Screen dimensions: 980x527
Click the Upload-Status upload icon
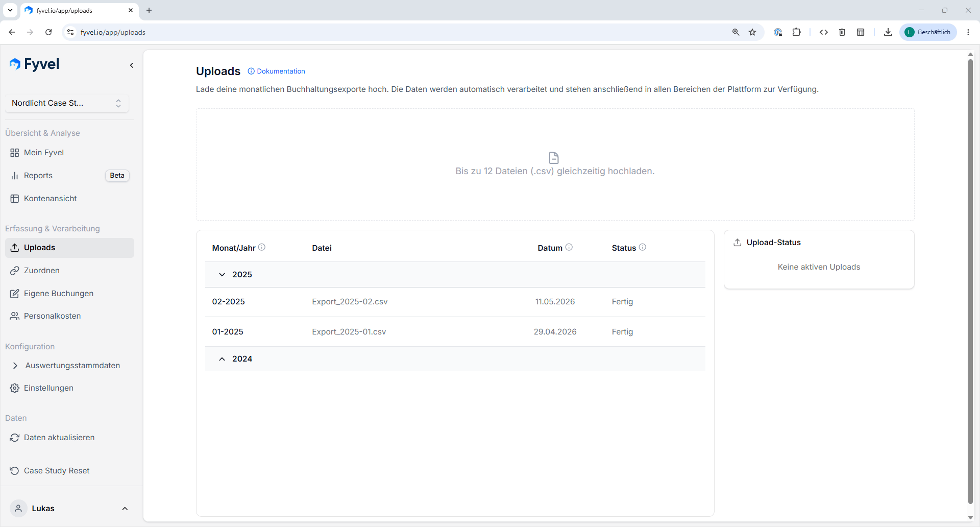pyautogui.click(x=738, y=243)
